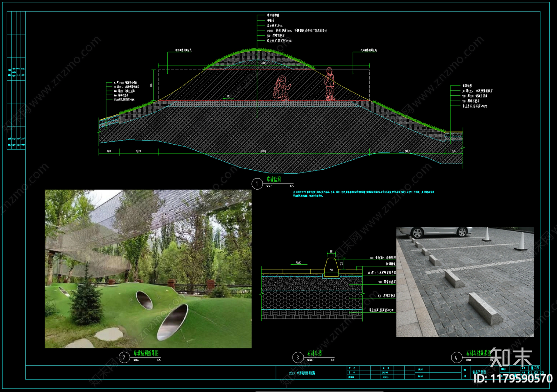
Task: Click the 草坡钻洞效果图 title label
Action: [x=146, y=353]
